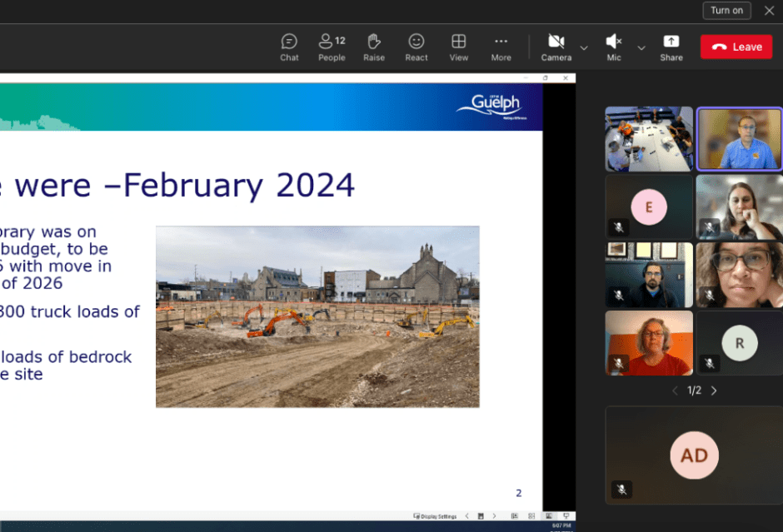Leave the meeting with the red button
The image size is (783, 532).
pyautogui.click(x=736, y=47)
